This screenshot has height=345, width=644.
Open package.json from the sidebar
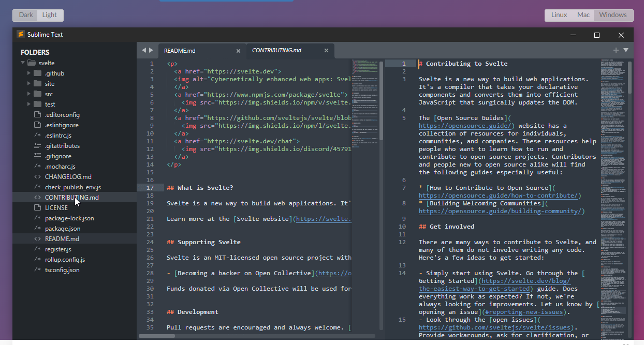click(x=62, y=229)
